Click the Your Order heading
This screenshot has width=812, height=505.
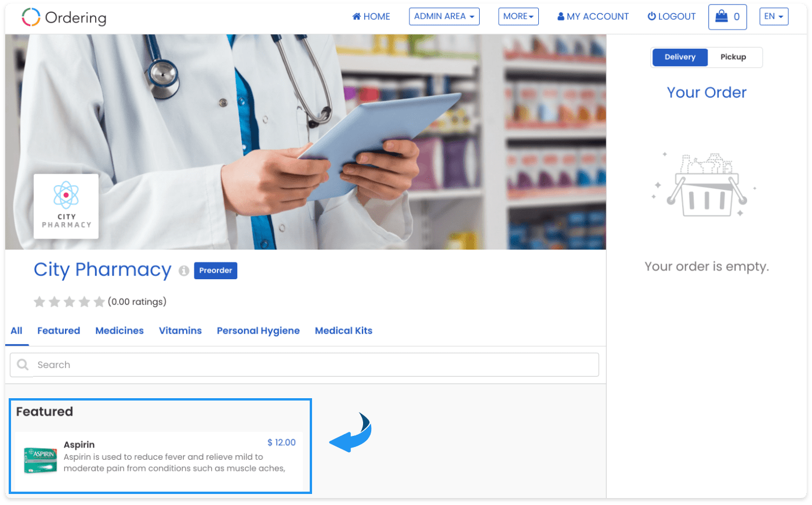(706, 92)
